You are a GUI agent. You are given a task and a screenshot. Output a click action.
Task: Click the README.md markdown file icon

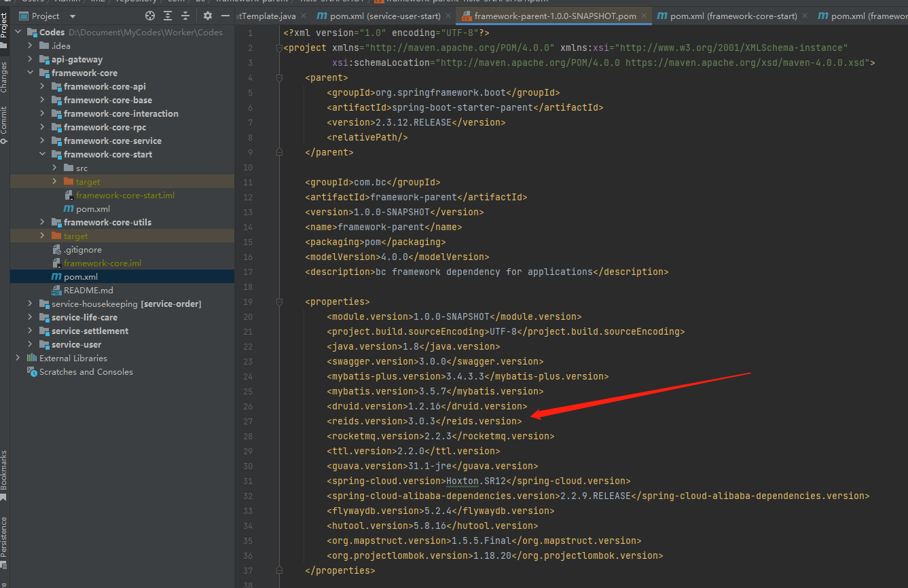[56, 290]
